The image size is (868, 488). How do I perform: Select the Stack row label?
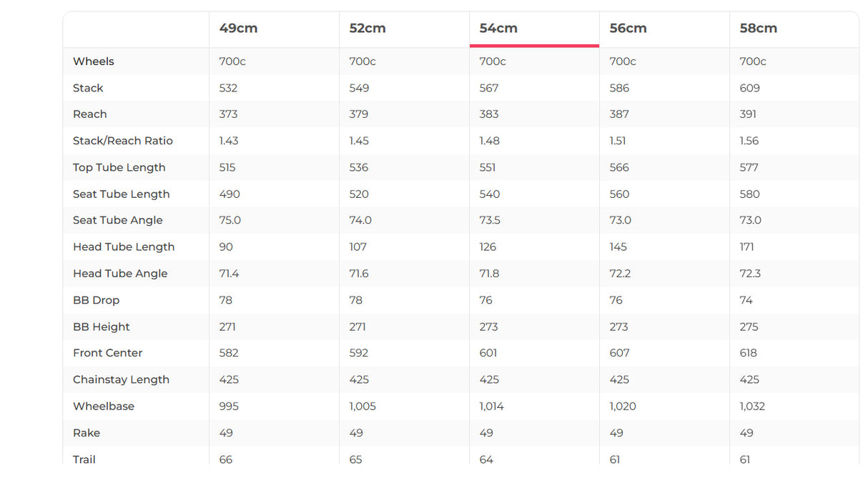(88, 88)
